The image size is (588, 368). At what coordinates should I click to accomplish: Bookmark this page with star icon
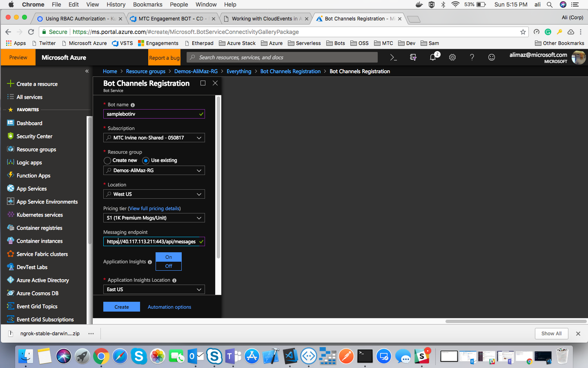tap(523, 32)
